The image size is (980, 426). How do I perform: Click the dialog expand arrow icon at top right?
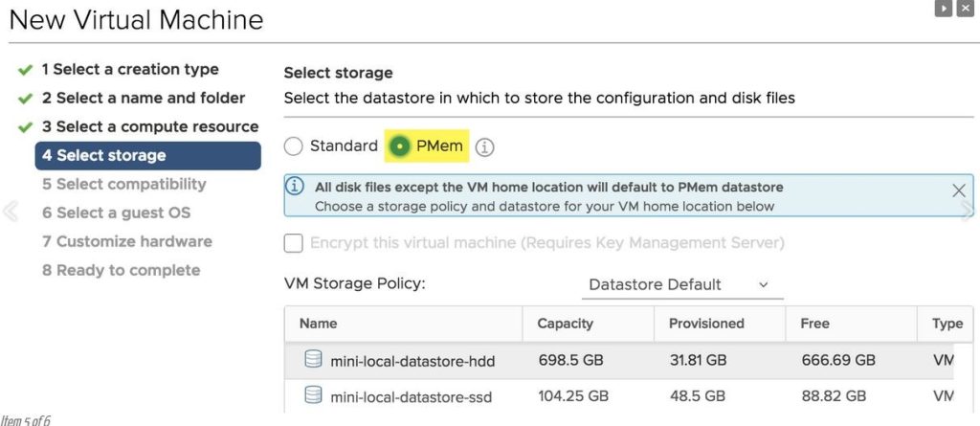943,9
